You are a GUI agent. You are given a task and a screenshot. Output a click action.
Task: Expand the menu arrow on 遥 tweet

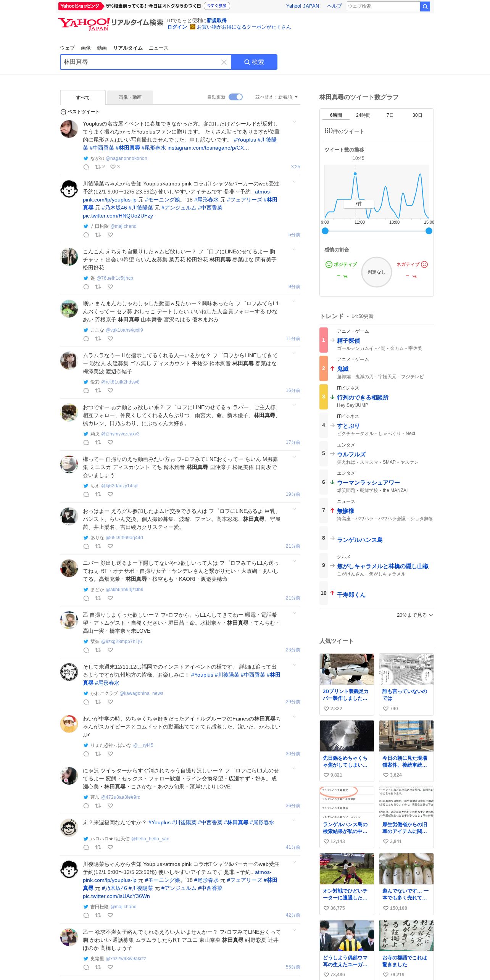294,250
